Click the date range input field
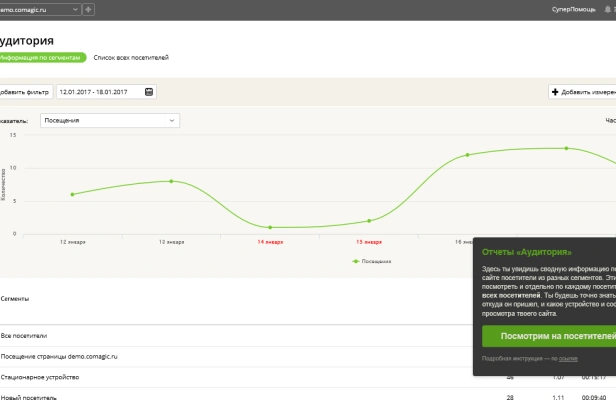Screen dimensions: 616x405 (x=106, y=92)
